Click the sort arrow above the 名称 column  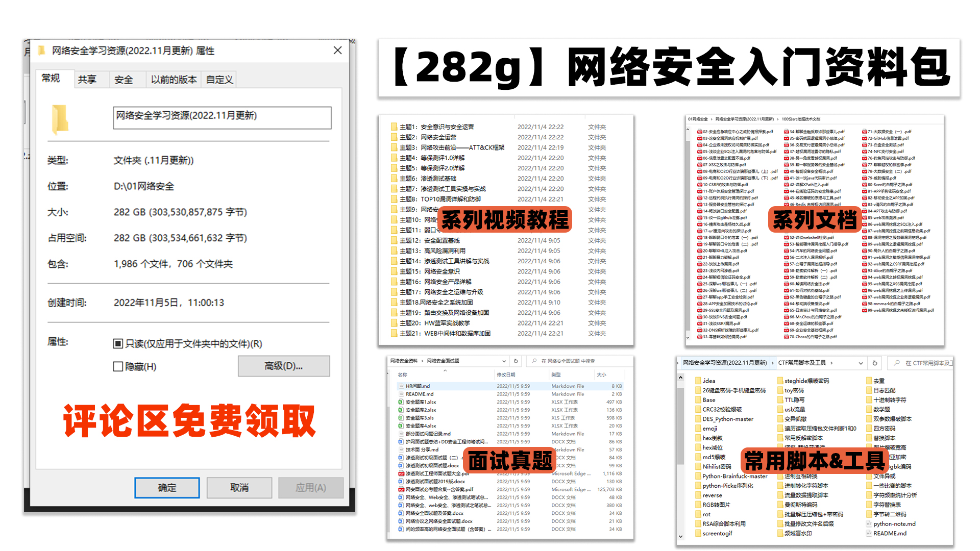pyautogui.click(x=445, y=370)
